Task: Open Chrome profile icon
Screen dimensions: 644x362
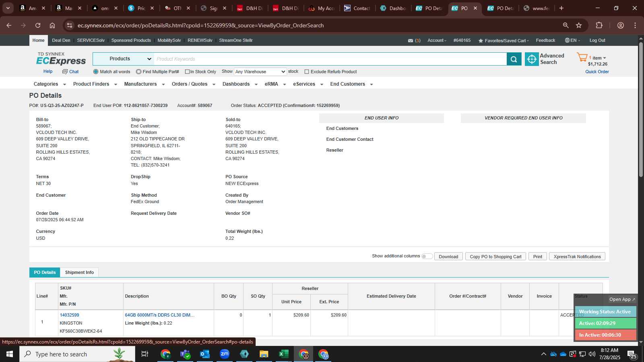Action: pos(621,25)
